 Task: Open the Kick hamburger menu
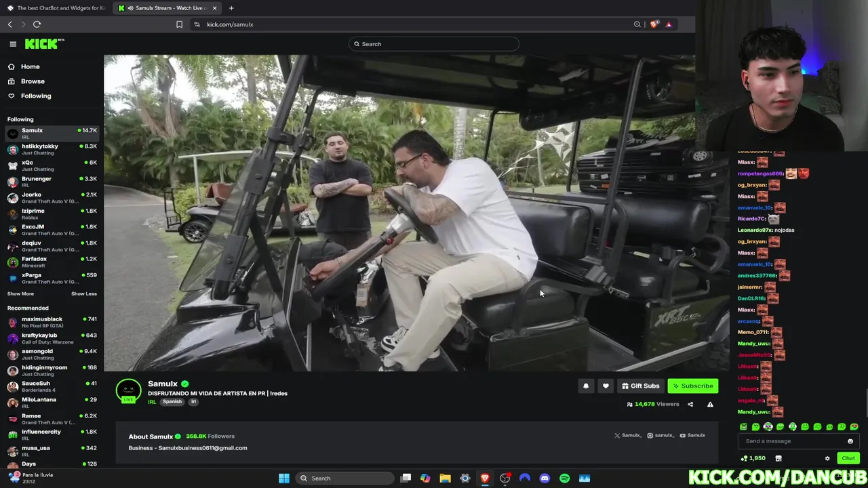[13, 44]
